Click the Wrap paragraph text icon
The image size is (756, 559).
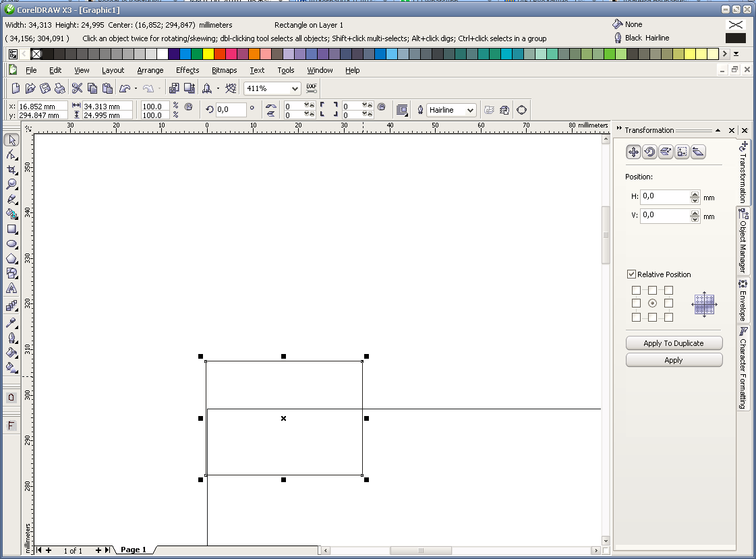click(402, 110)
